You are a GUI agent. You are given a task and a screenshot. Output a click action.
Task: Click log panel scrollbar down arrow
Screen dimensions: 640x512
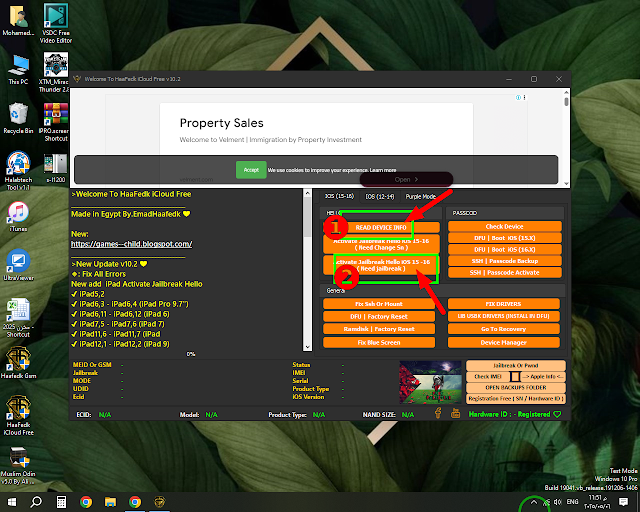tap(307, 347)
